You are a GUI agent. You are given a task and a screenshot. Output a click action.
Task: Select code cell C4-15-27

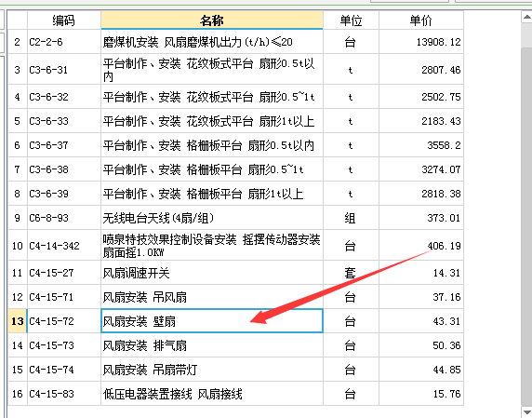click(64, 273)
